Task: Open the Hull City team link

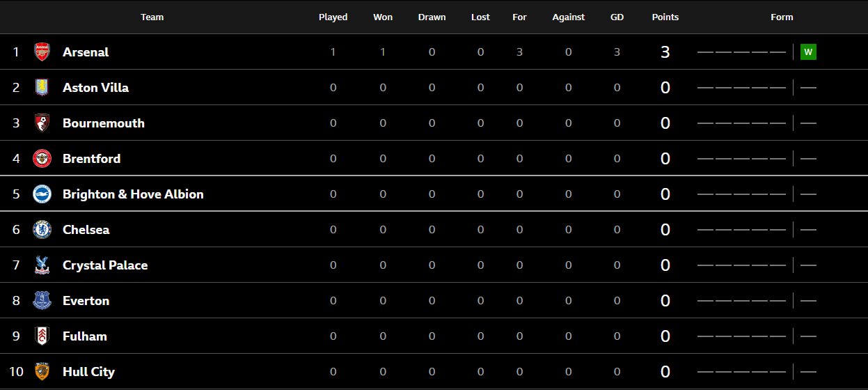Action: click(x=88, y=371)
